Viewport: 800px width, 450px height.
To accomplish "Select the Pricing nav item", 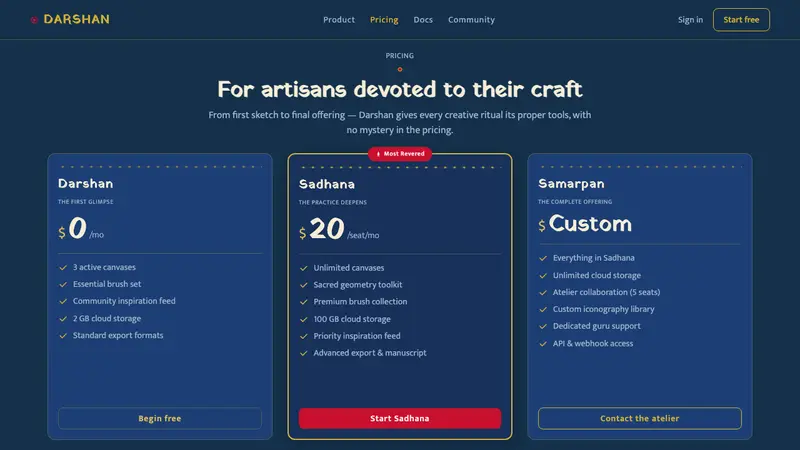I will click(x=384, y=20).
